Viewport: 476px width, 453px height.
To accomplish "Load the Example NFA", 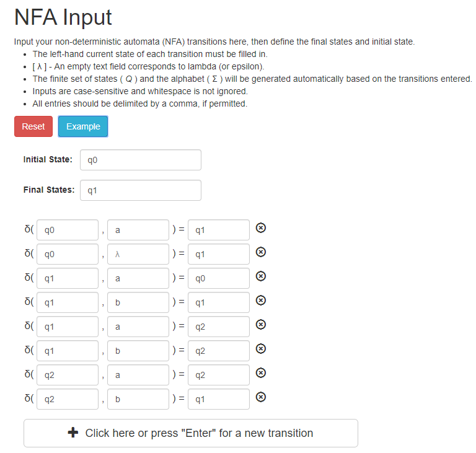I will [83, 126].
